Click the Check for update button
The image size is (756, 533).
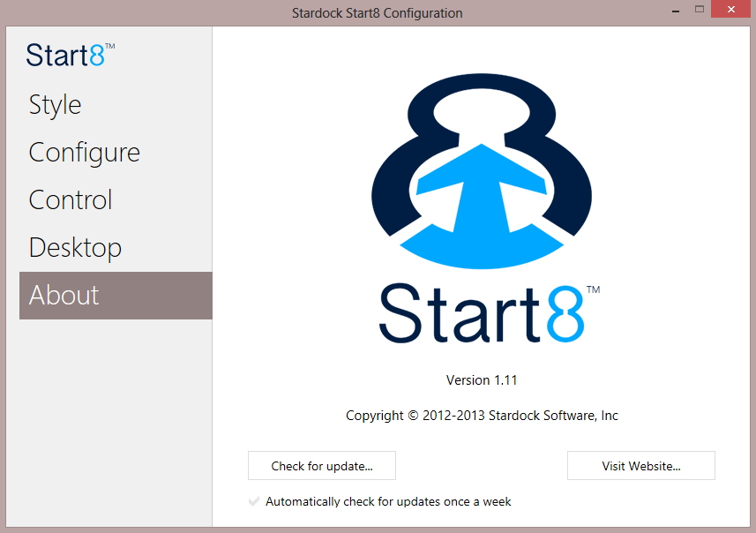click(x=321, y=465)
